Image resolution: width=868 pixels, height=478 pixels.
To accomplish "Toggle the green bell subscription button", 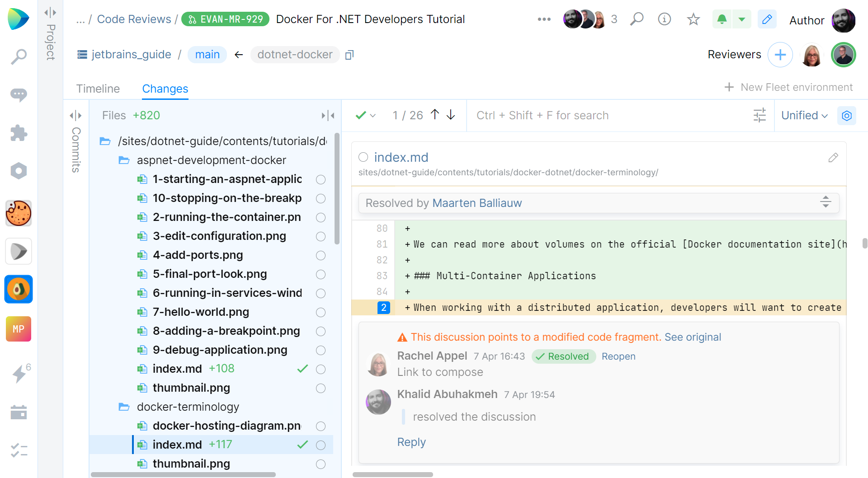I will (722, 19).
